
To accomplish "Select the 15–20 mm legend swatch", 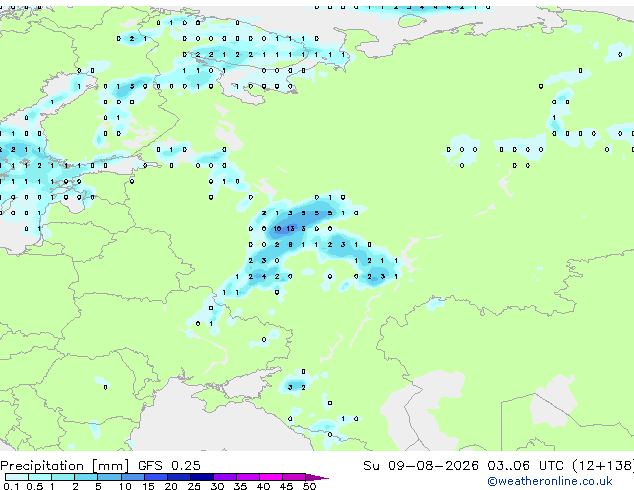I will tap(155, 477).
